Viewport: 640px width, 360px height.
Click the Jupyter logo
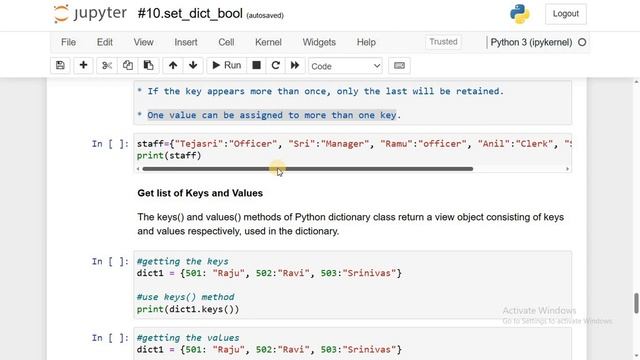click(x=90, y=14)
